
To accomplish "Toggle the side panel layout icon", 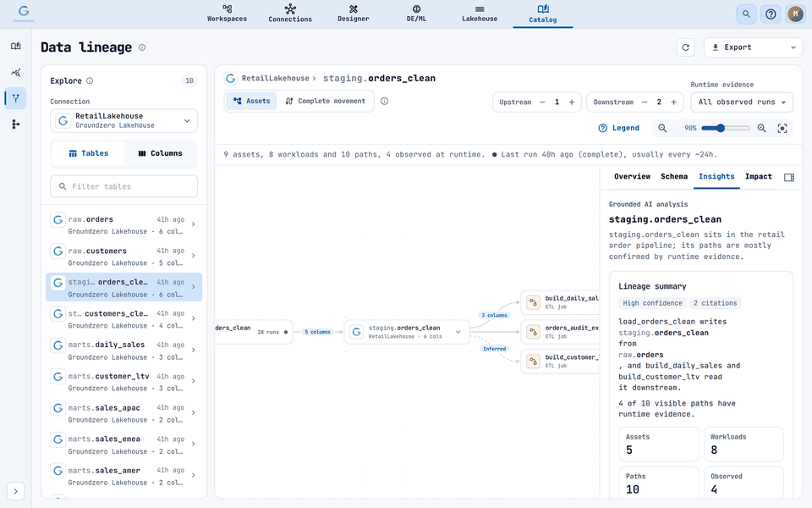I will [x=788, y=177].
